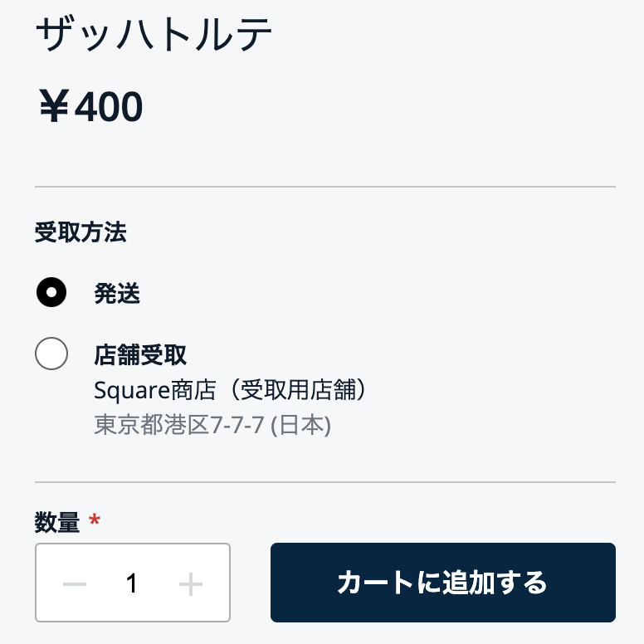The width and height of the screenshot is (644, 644).
Task: Choose the 店舗受取 radio button
Action: pyautogui.click(x=51, y=354)
